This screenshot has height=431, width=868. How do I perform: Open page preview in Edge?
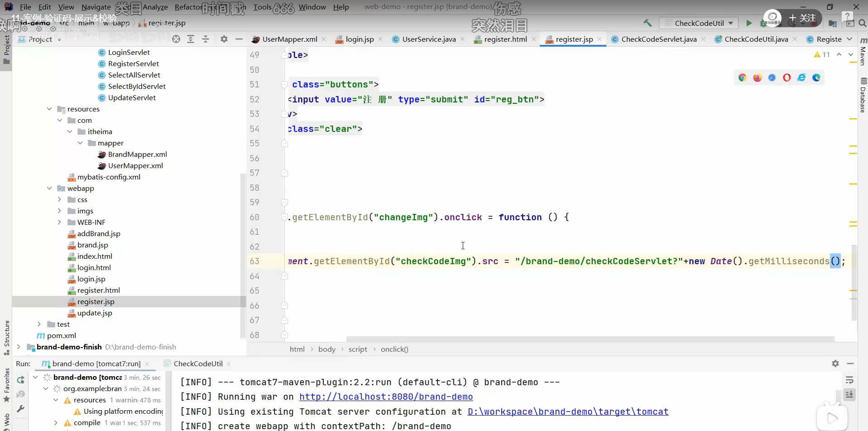(816, 77)
